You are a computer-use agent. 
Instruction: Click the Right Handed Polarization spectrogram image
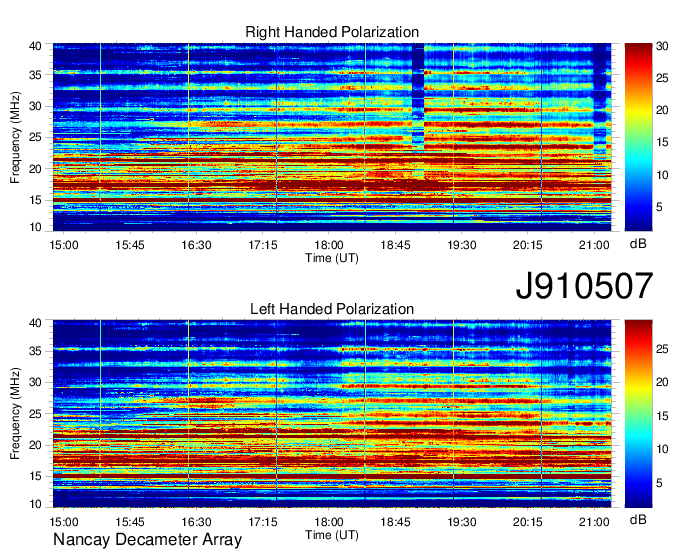coord(332,137)
